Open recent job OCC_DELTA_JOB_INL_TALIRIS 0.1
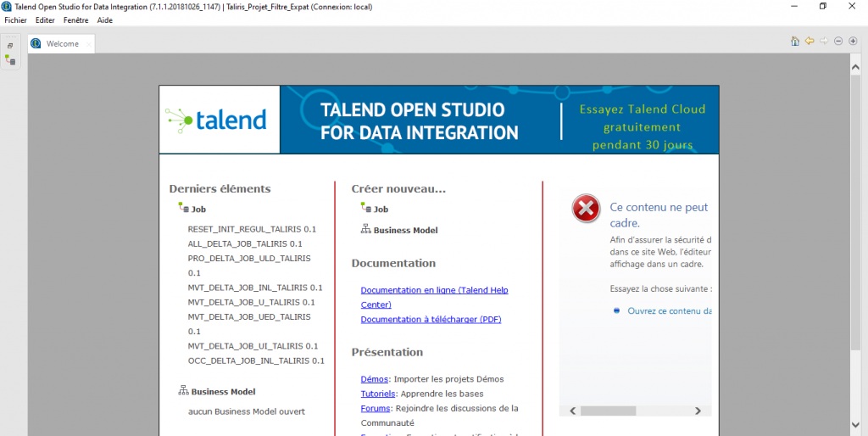 click(x=256, y=361)
